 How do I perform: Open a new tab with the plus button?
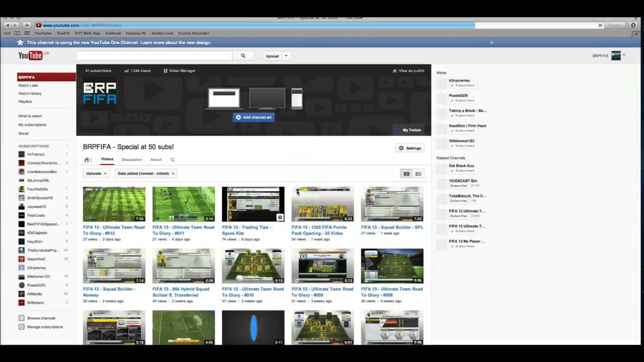coord(27,25)
